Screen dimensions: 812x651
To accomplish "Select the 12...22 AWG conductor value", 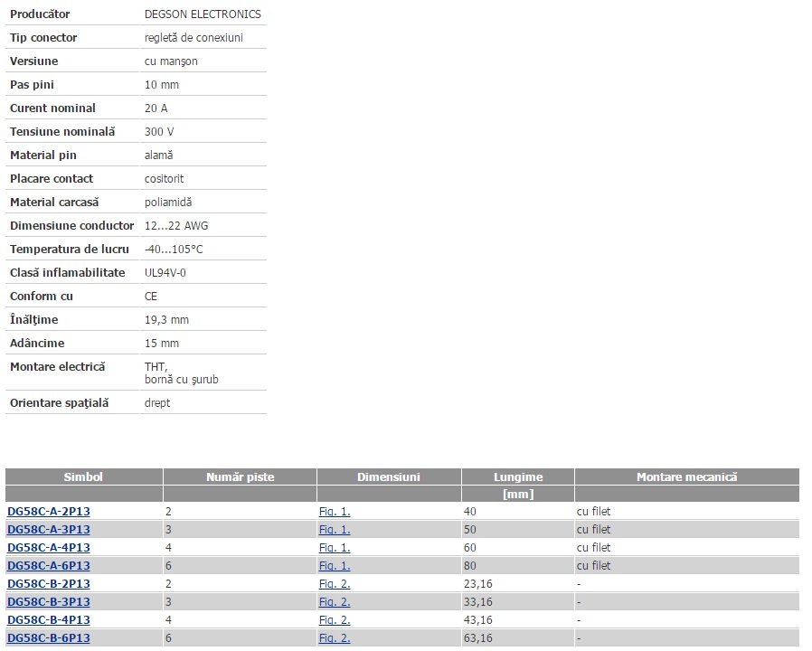I will pos(176,226).
